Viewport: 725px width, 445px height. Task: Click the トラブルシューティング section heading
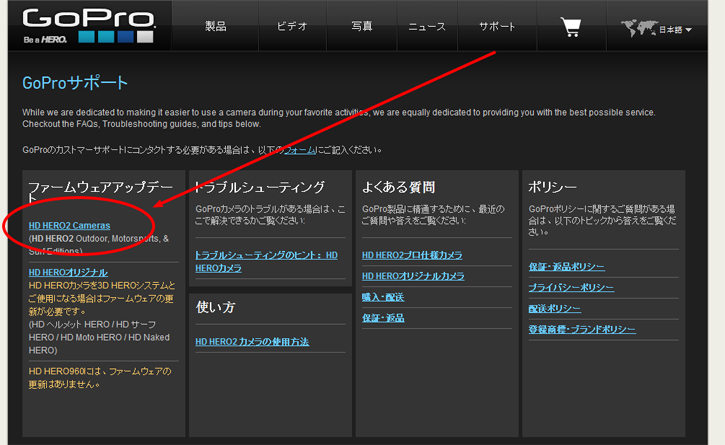(x=260, y=187)
